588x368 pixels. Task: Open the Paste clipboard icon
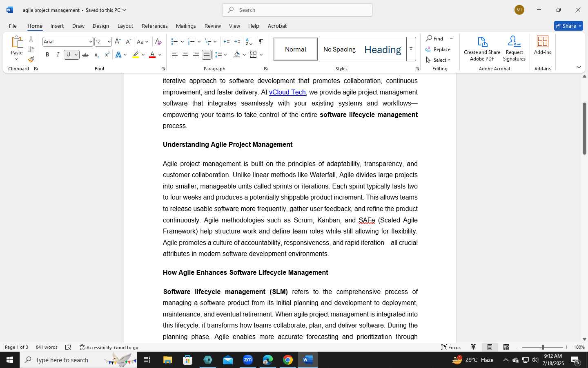pyautogui.click(x=17, y=42)
